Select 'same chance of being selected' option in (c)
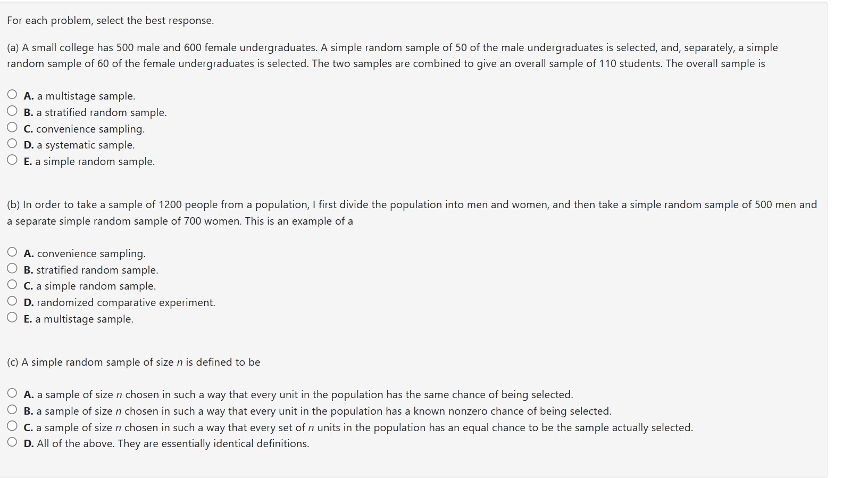Image resolution: width=868 pixels, height=478 pixels. (x=12, y=393)
